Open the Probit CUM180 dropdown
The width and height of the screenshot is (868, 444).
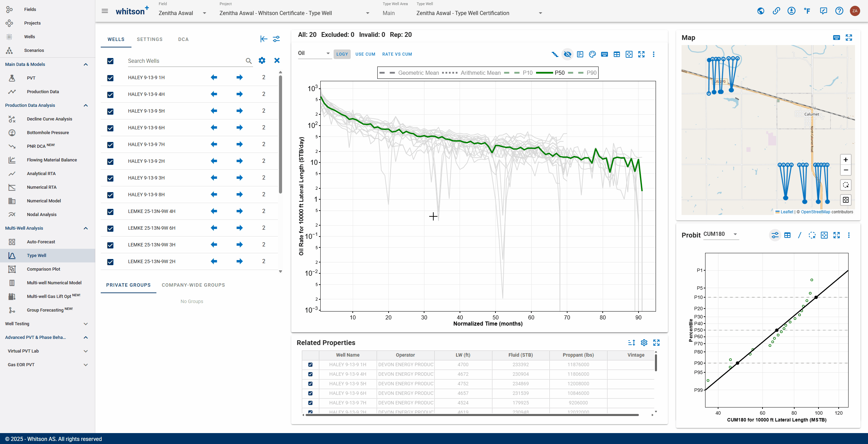[x=720, y=234]
